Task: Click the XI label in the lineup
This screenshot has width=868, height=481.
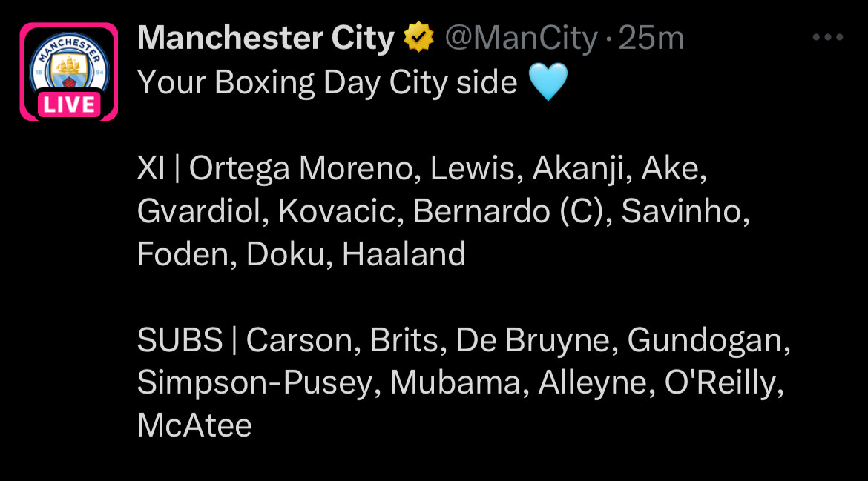Action: (x=151, y=168)
